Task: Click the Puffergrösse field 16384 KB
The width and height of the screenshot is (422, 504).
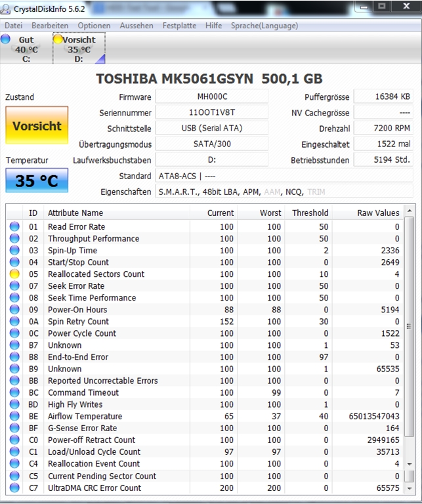Action: tap(383, 96)
